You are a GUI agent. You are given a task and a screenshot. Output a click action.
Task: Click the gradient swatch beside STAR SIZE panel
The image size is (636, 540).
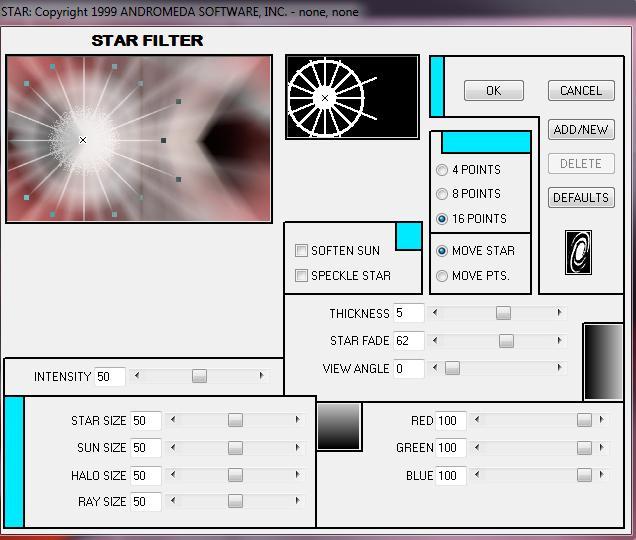tap(339, 426)
